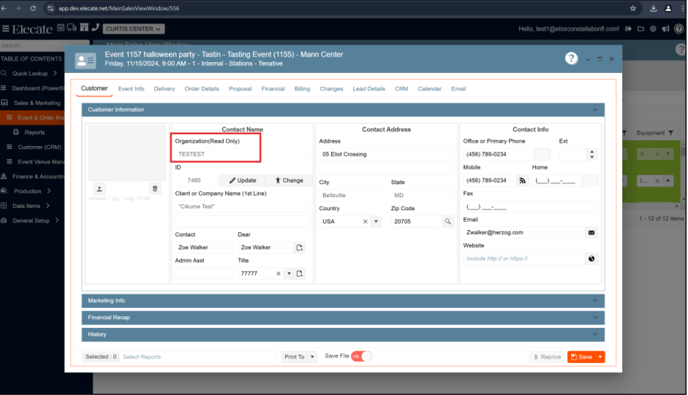Viewport: 688px width, 395px height.
Task: Click the Contact field Zoe Walker
Action: pos(204,248)
